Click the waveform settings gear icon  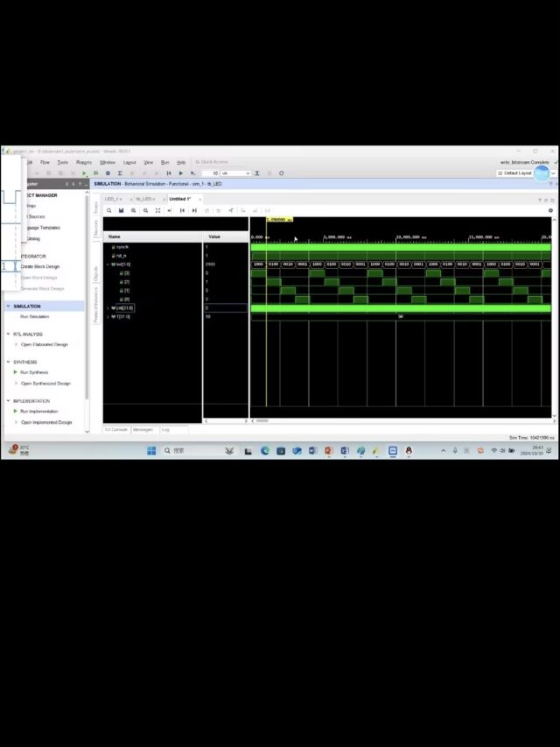550,210
